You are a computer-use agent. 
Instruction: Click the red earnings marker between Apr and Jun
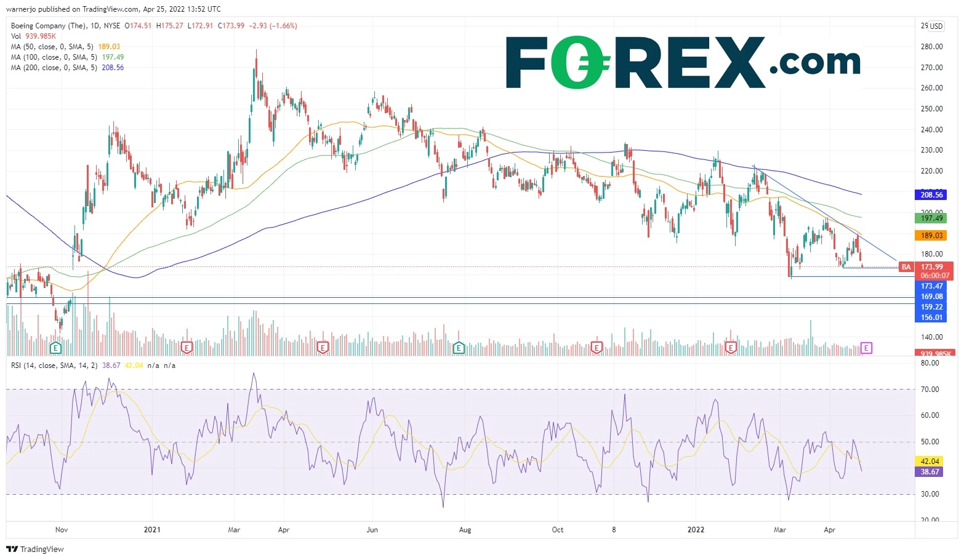(x=322, y=348)
